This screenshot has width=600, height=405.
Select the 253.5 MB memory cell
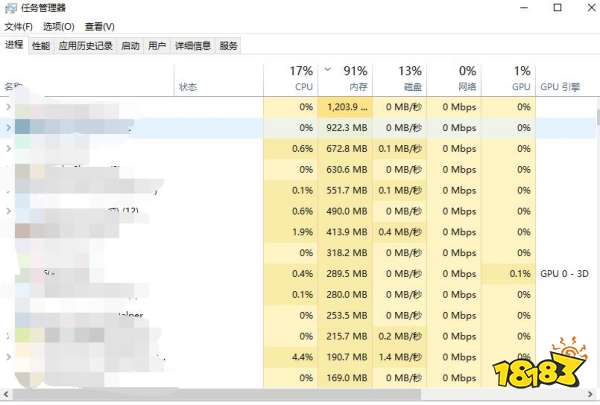coord(345,315)
